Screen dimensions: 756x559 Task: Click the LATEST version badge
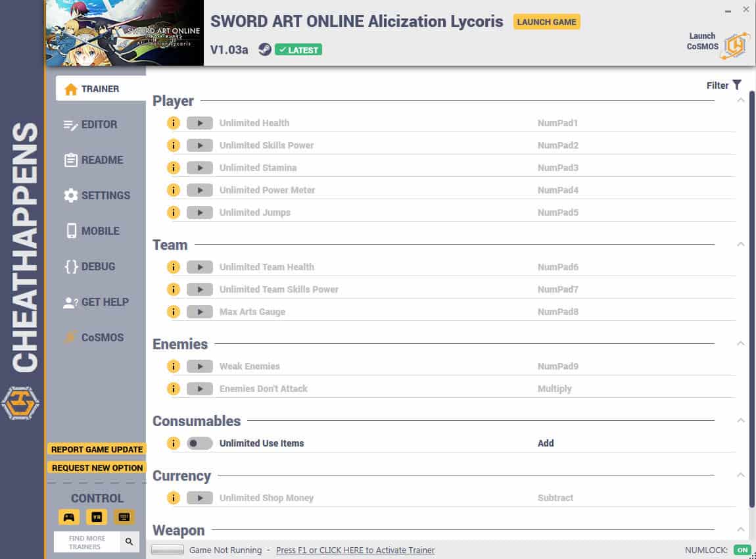tap(298, 50)
